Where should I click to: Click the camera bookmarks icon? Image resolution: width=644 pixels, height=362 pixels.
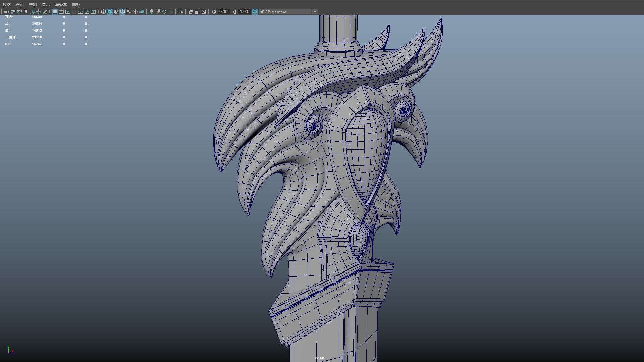[x=26, y=12]
